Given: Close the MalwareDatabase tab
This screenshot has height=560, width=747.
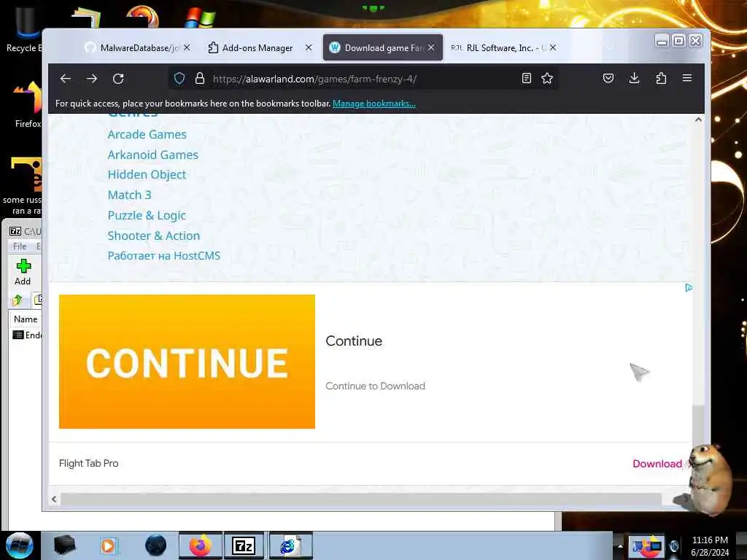Looking at the screenshot, I should pyautogui.click(x=187, y=47).
